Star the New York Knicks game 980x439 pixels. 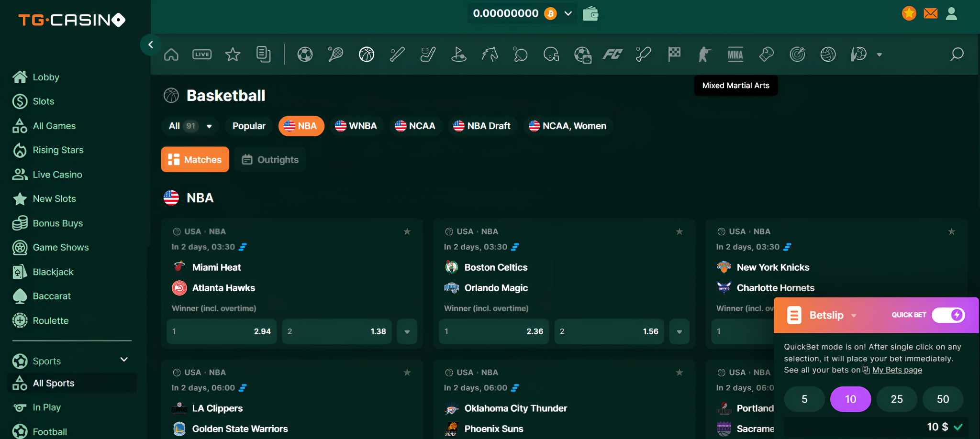click(951, 231)
